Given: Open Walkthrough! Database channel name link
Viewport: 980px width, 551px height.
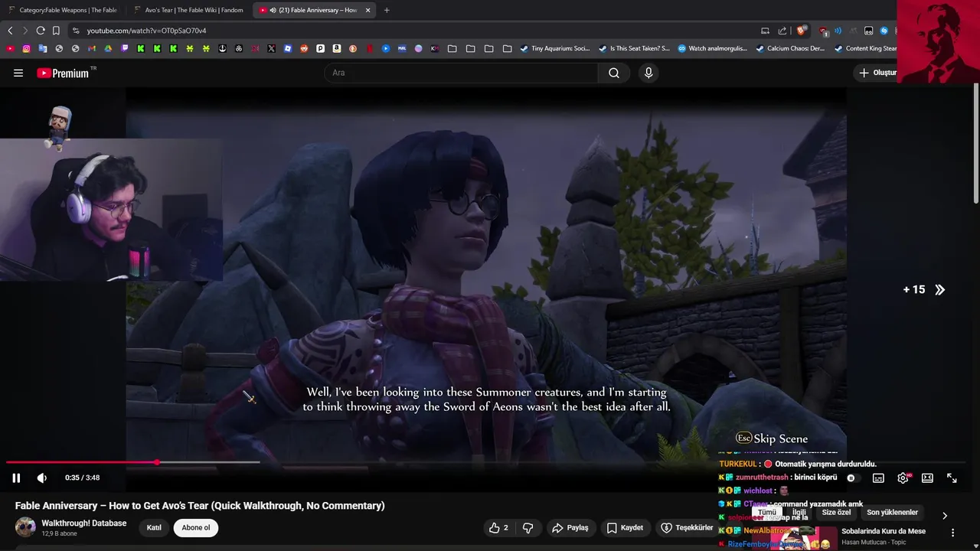Looking at the screenshot, I should [84, 523].
